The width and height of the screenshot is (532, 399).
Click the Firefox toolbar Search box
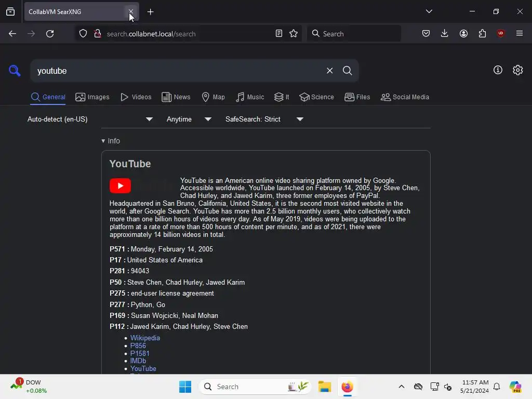[354, 34]
